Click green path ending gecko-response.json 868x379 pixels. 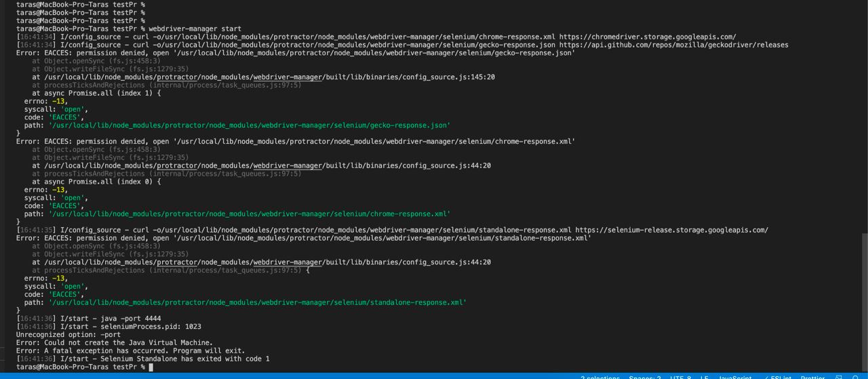pos(250,125)
